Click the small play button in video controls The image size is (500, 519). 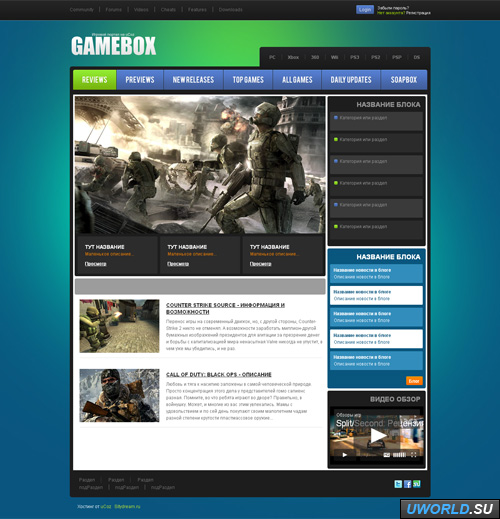coord(345,455)
